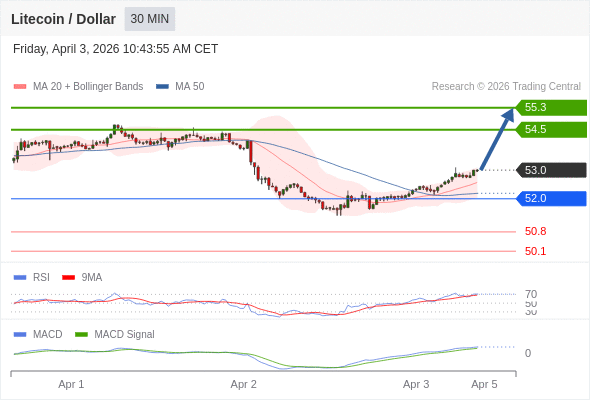Click the 53.0 current price label
This screenshot has height=400, width=590.
click(x=551, y=170)
